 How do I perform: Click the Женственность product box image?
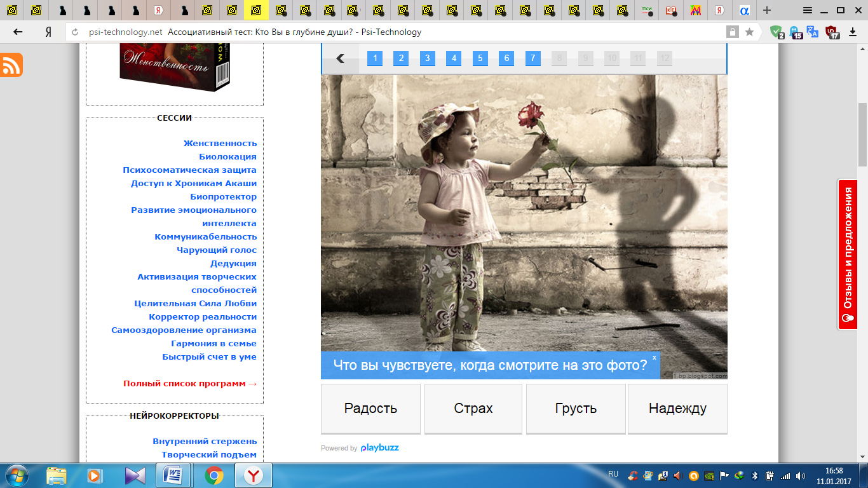pos(175,67)
